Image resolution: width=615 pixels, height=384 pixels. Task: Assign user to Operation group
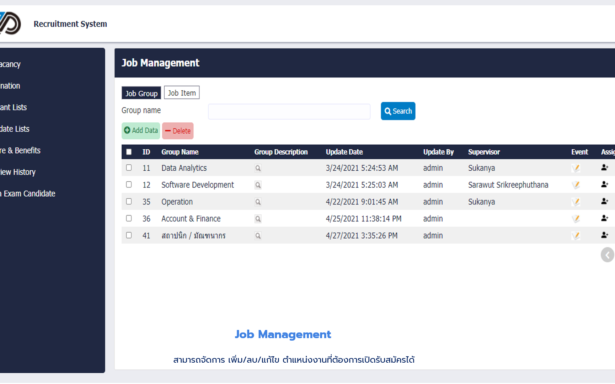(604, 202)
